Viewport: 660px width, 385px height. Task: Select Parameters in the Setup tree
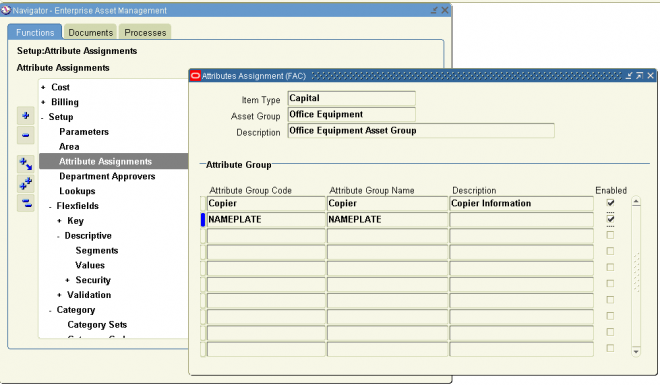point(84,132)
